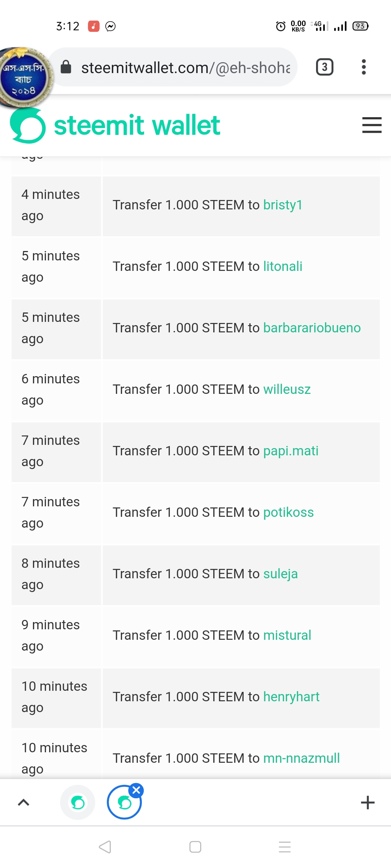Add a new tab with plus icon

368,802
